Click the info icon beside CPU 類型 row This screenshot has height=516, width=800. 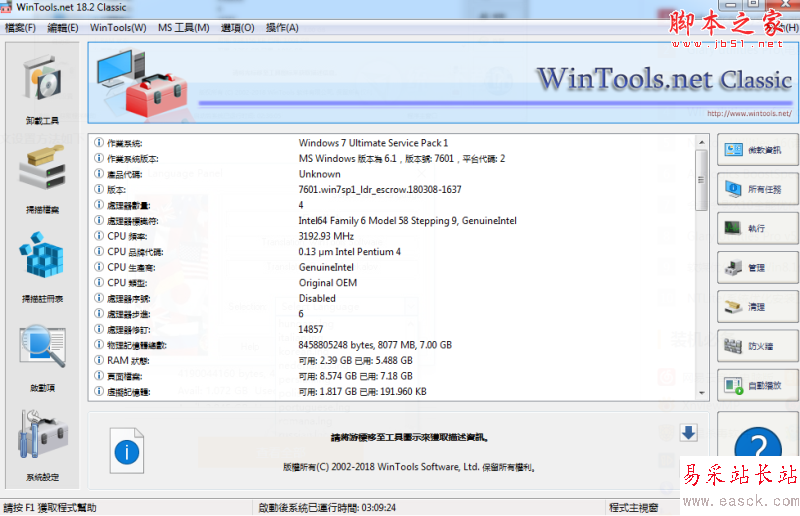[x=99, y=282]
